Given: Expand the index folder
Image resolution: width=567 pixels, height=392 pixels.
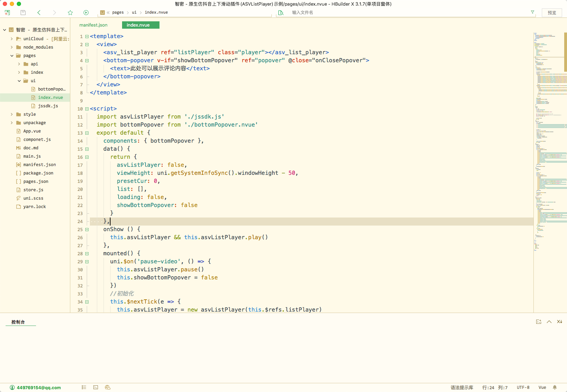Looking at the screenshot, I should tap(19, 72).
